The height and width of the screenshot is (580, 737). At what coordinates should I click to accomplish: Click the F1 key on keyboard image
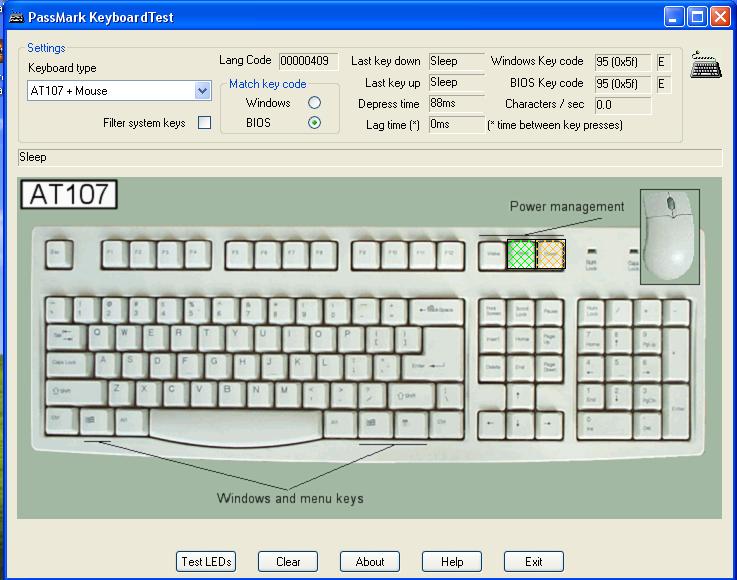coord(116,254)
